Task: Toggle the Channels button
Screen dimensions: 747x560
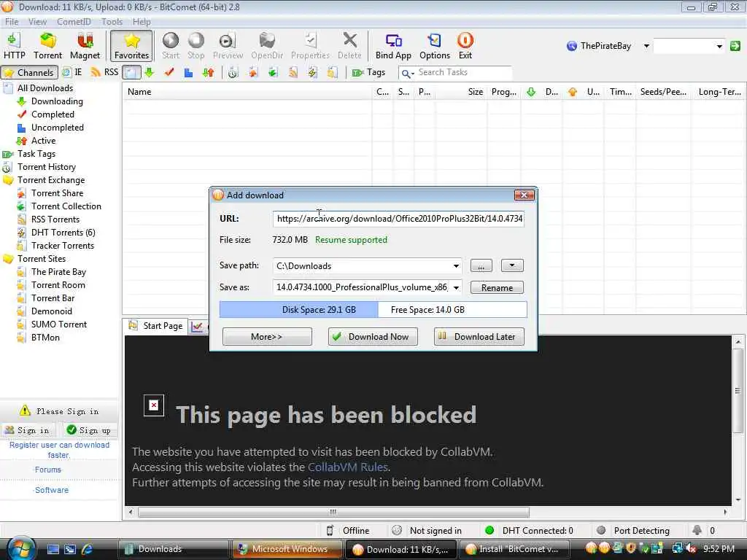Action: pos(29,72)
